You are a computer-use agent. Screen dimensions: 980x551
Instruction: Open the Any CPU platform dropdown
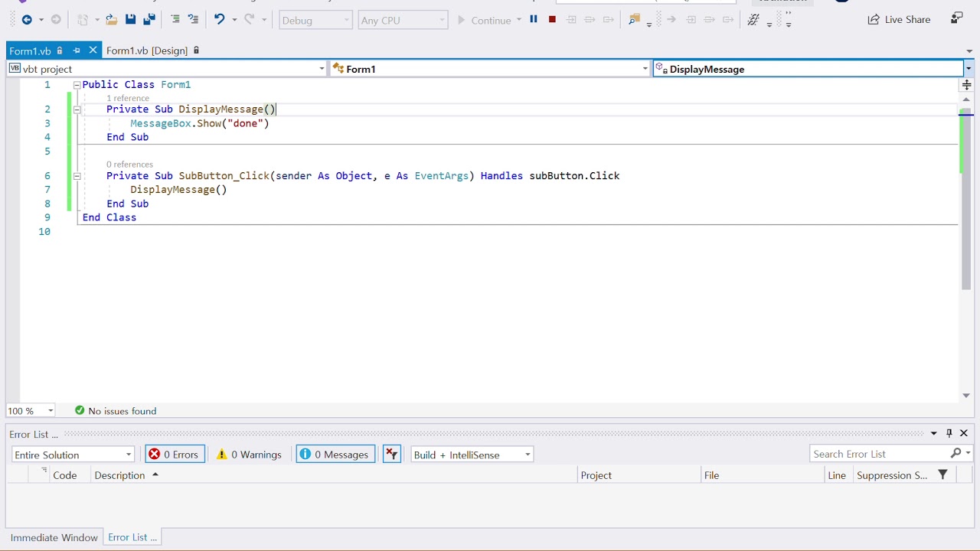(403, 21)
